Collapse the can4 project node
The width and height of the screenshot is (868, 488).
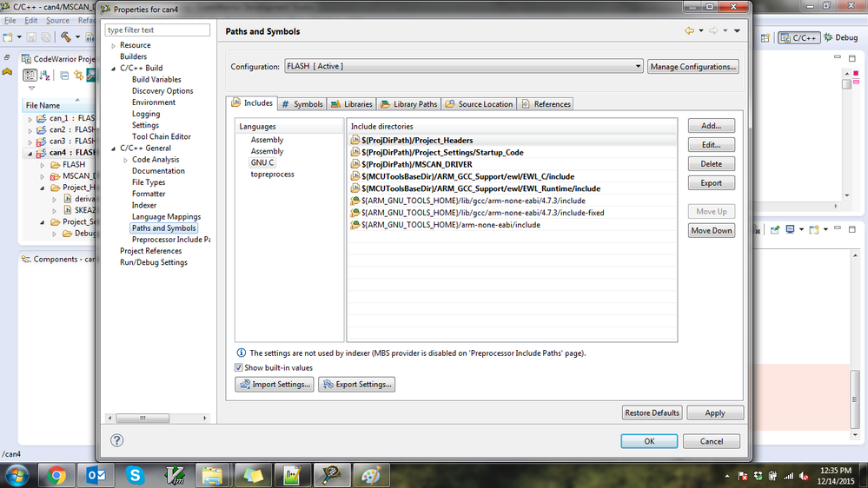click(x=30, y=154)
